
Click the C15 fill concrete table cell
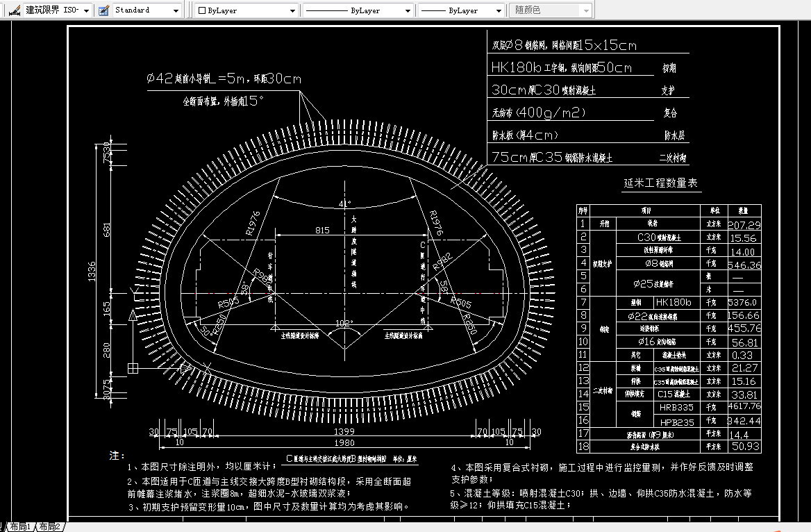click(676, 394)
